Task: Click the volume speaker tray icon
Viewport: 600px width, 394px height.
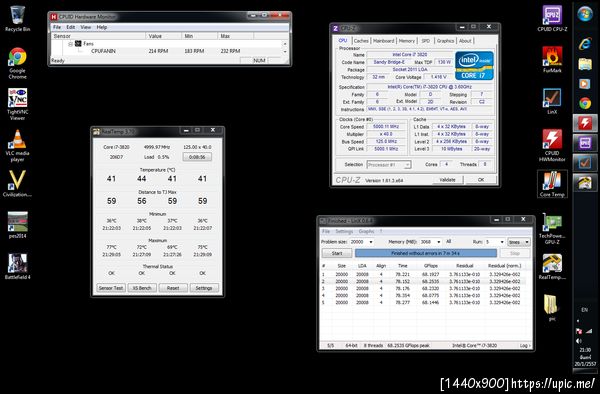Action: [x=579, y=341]
